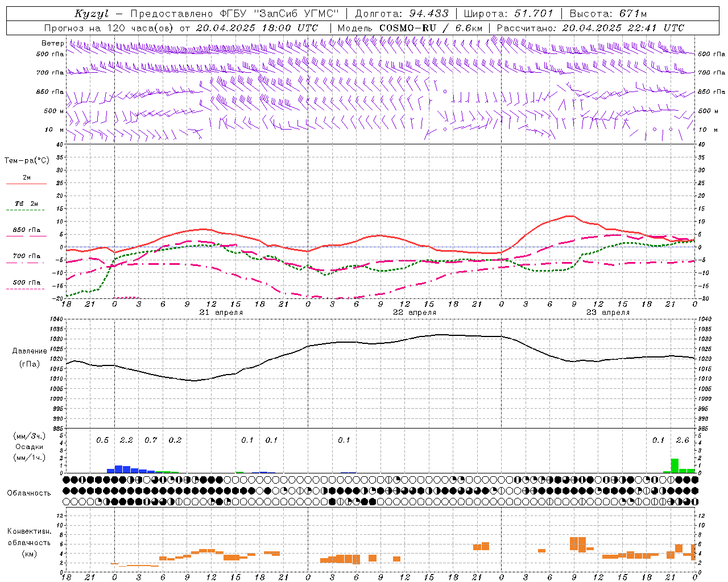Click the "500 гПа" temperature legend entry

tap(27, 282)
